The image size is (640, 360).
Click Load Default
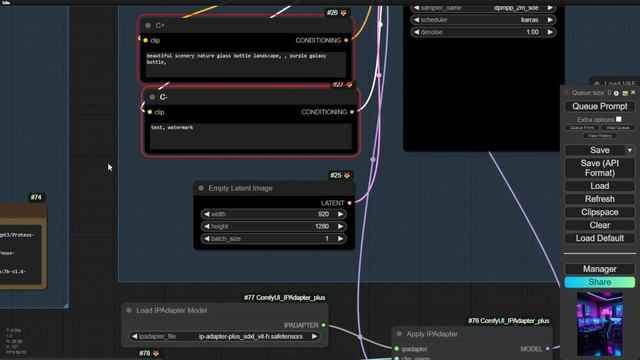pyautogui.click(x=600, y=238)
